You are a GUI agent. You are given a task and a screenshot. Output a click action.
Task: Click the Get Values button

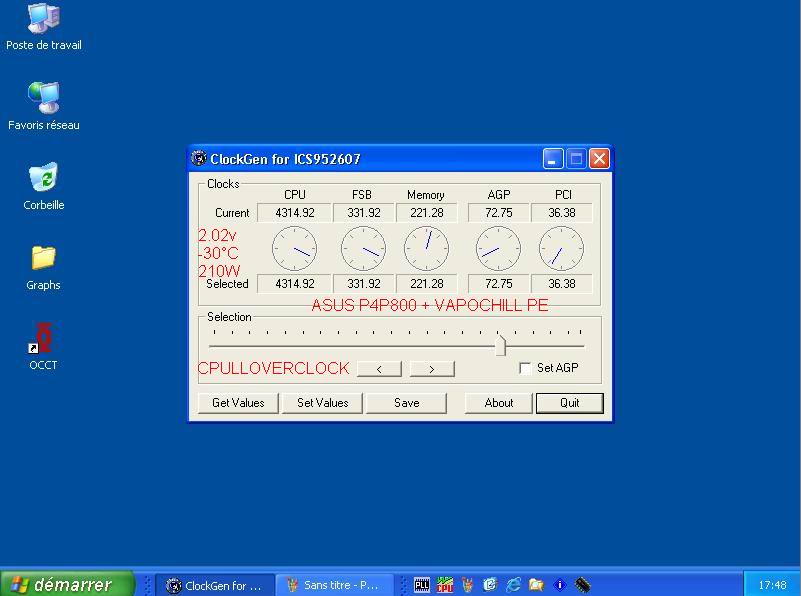pos(238,403)
